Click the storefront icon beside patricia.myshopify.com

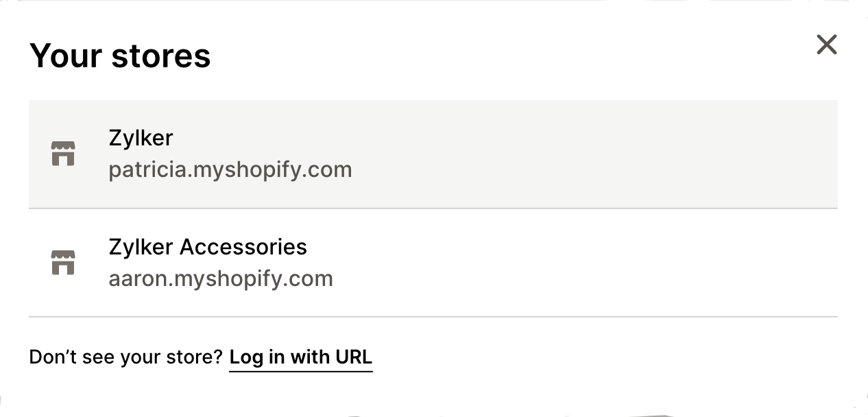[64, 154]
